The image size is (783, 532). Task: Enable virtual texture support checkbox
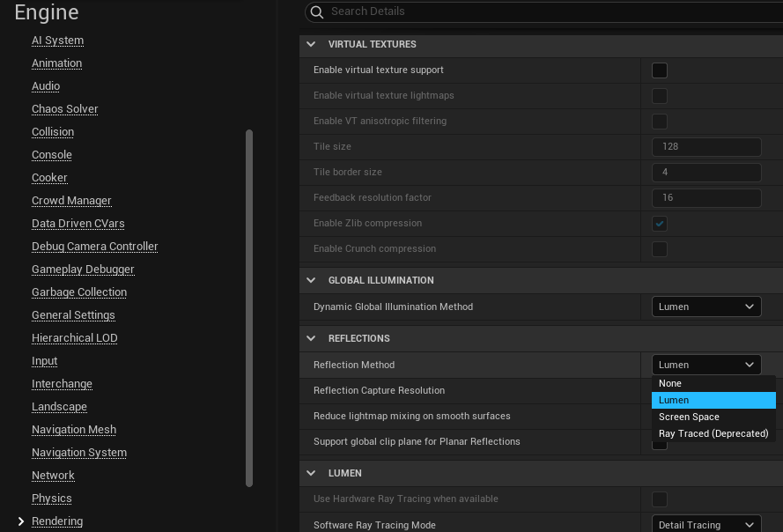(x=659, y=70)
